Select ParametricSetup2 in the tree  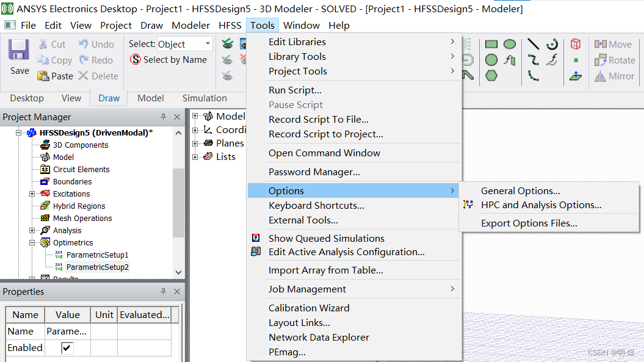point(97,267)
